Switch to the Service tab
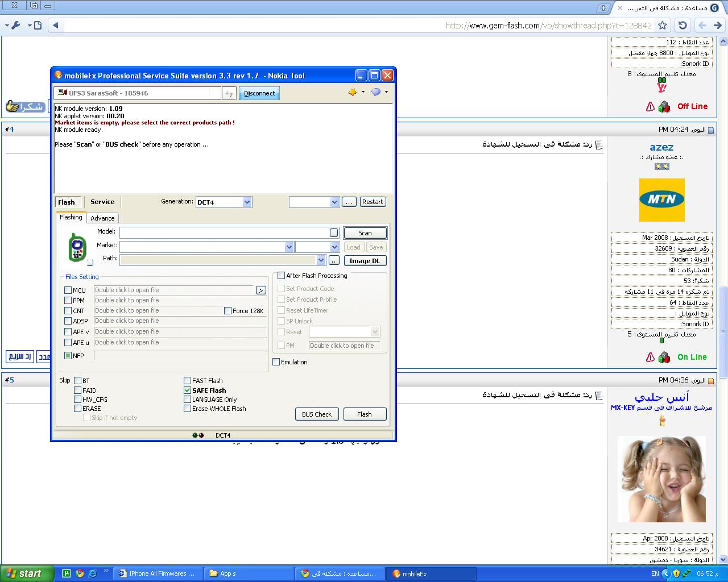Viewport: 728px width, 582px height. point(102,202)
